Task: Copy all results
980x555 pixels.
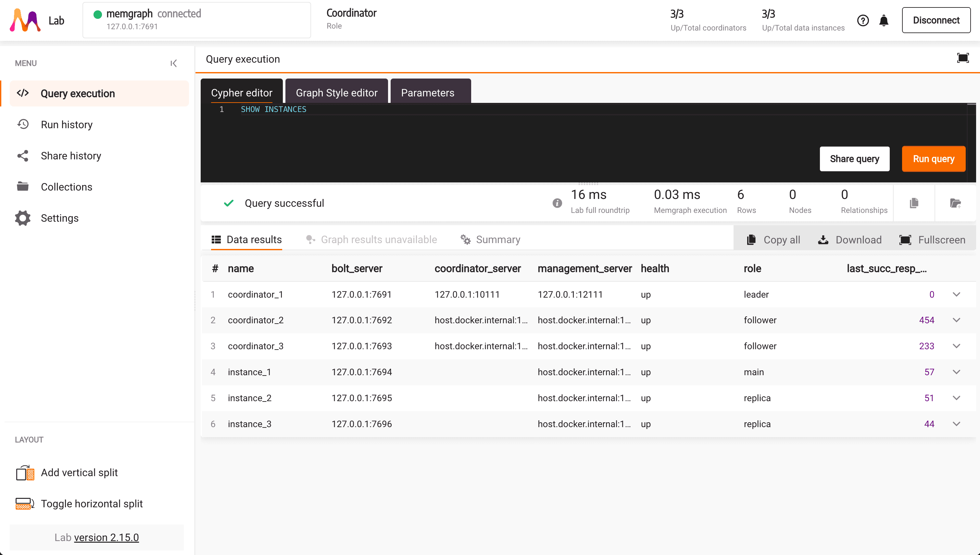Action: pos(773,240)
